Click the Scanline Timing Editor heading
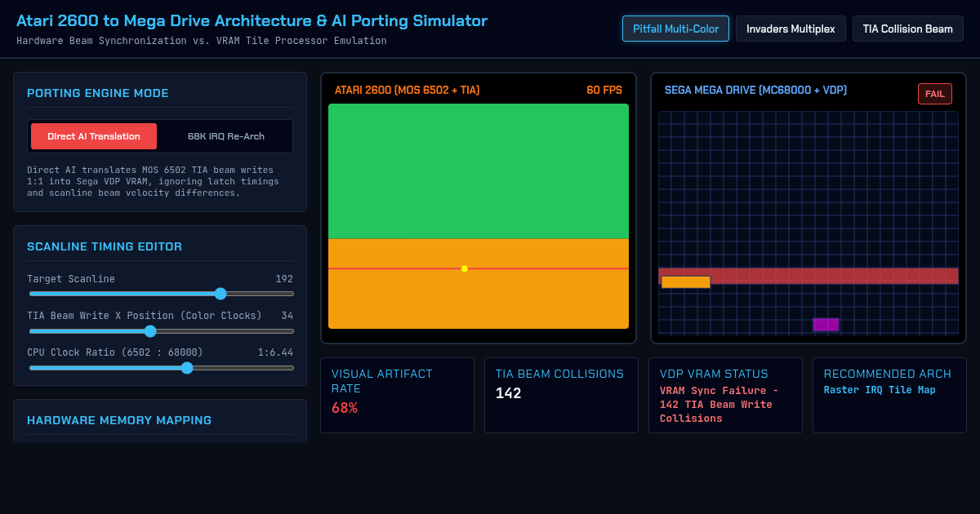Screen dimensions: 980x514 point(105,246)
